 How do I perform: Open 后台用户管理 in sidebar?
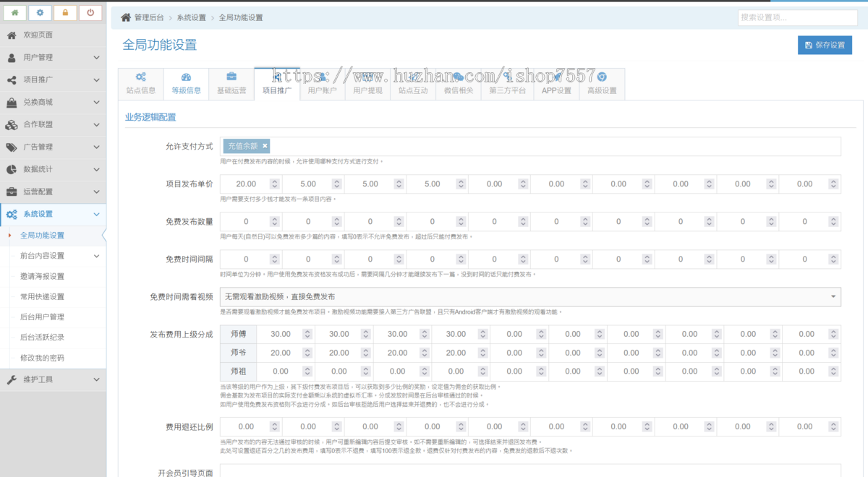pos(42,317)
